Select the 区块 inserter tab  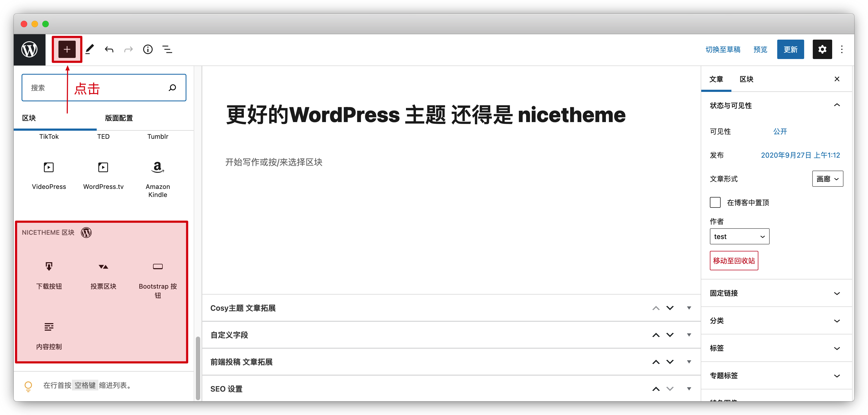(55, 118)
